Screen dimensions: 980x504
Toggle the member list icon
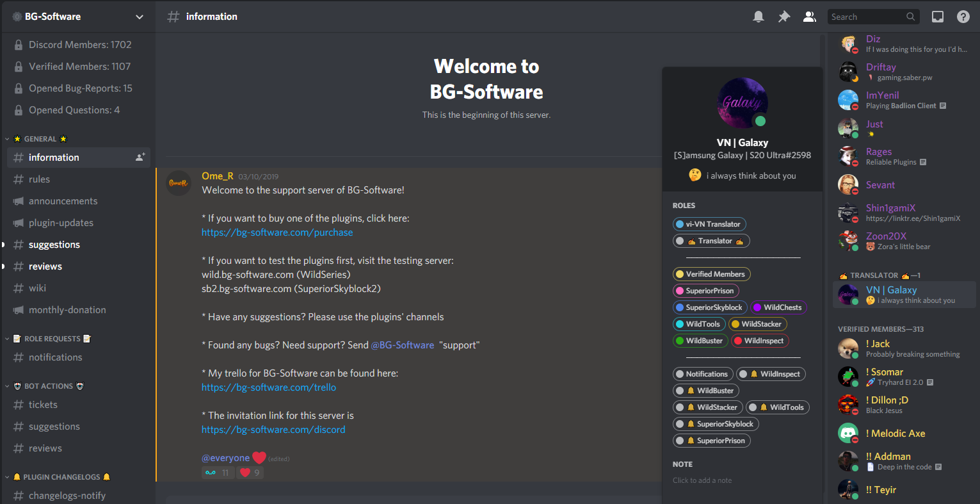coord(810,17)
